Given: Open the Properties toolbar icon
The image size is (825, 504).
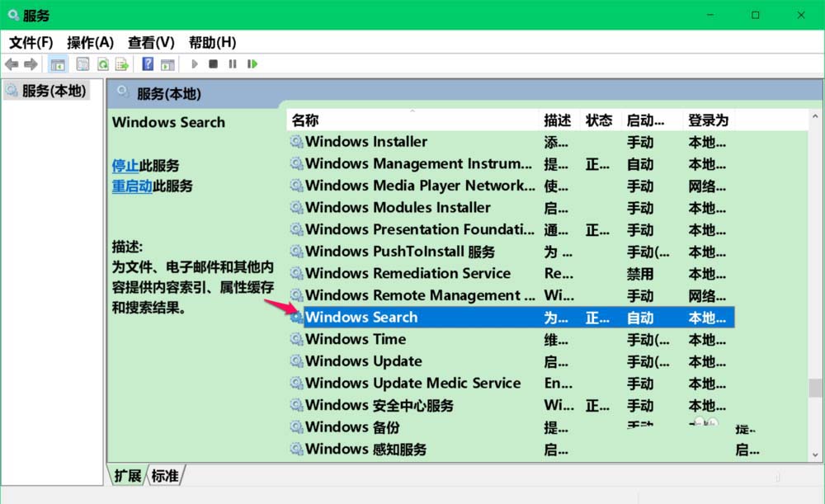Looking at the screenshot, I should tap(82, 64).
